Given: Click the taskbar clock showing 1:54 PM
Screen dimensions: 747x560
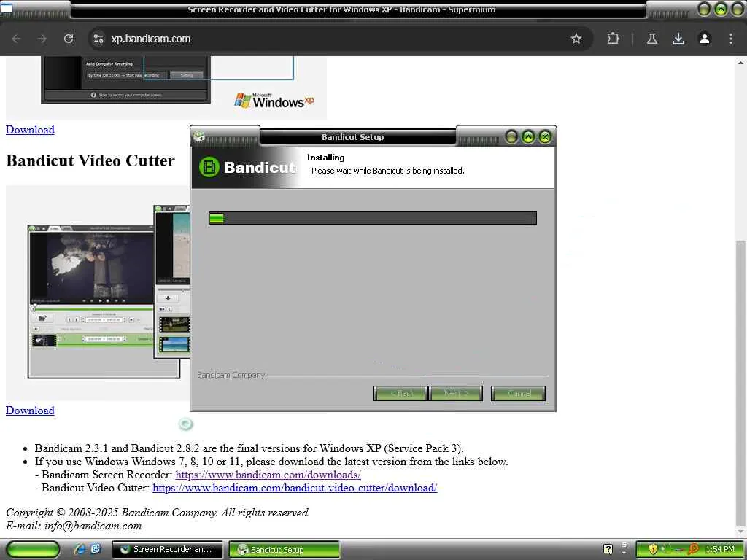Looking at the screenshot, I should click(x=720, y=549).
